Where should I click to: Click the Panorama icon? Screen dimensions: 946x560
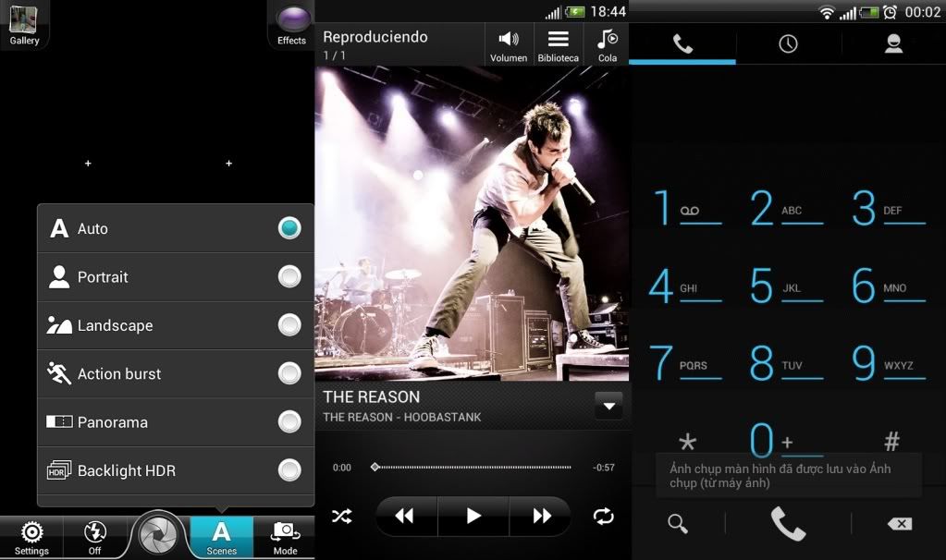(x=59, y=421)
